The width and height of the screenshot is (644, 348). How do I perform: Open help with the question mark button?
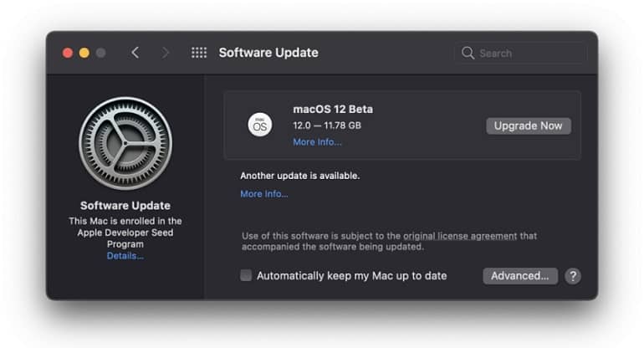point(573,275)
